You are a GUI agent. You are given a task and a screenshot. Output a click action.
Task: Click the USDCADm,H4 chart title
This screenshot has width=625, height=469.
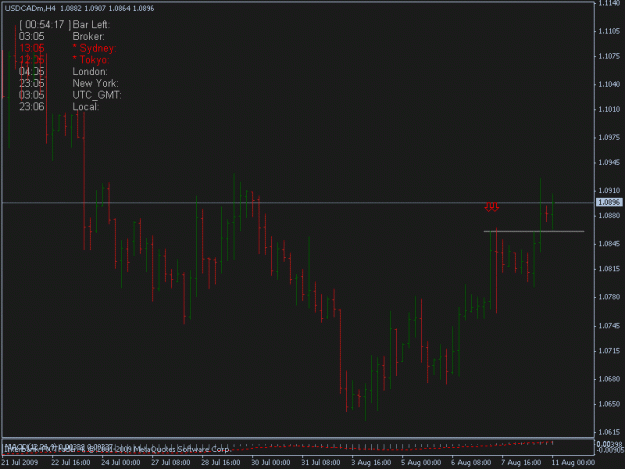pos(30,8)
